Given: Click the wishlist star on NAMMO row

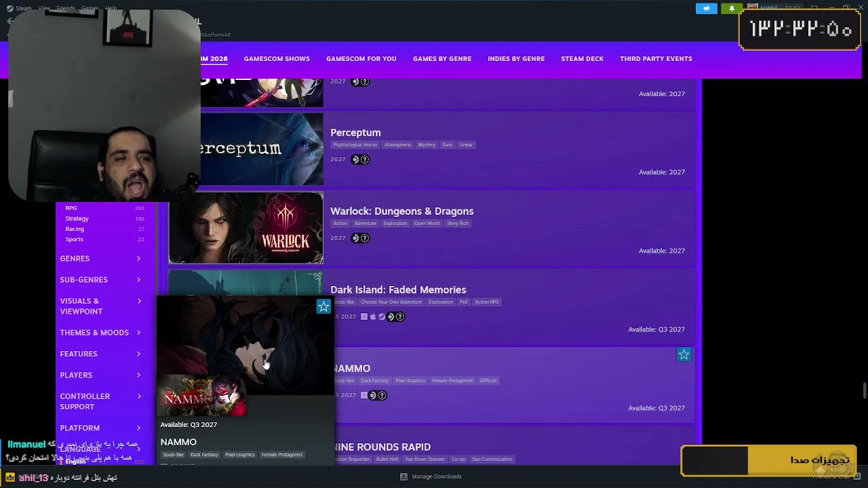Looking at the screenshot, I should [x=684, y=354].
